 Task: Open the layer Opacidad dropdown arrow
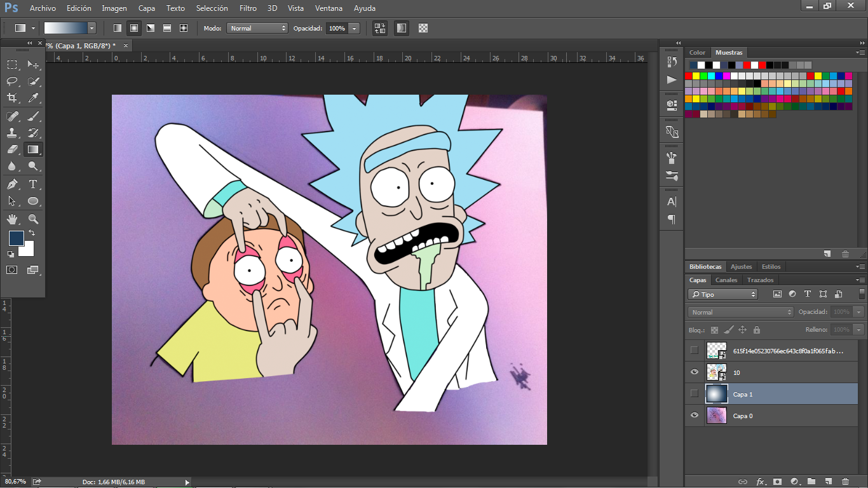(x=859, y=312)
